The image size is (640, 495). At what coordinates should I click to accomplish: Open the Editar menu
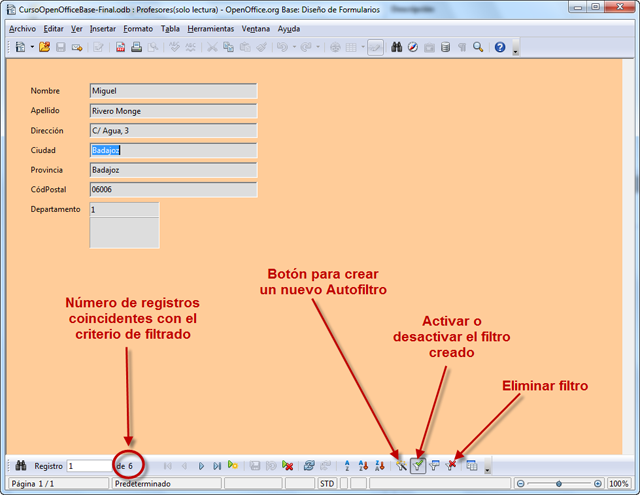click(53, 29)
